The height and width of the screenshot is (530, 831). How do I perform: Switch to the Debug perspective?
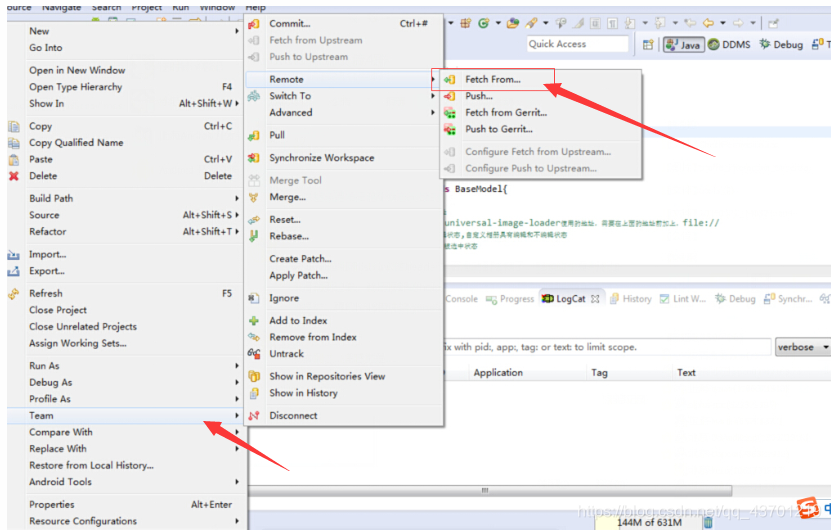click(x=781, y=45)
